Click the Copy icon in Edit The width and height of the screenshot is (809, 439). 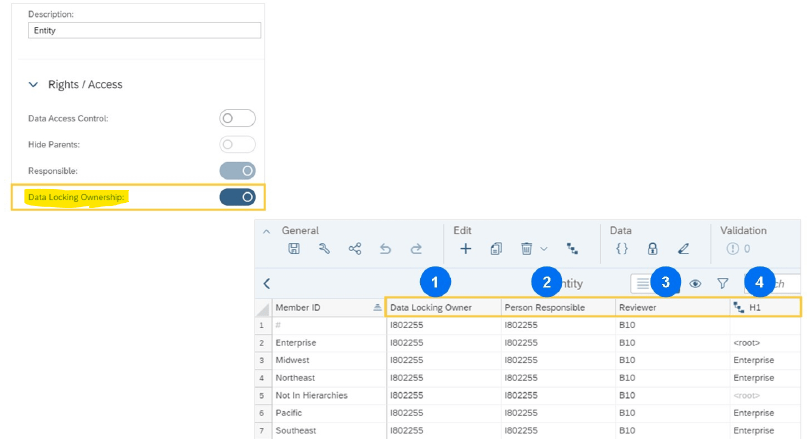coord(496,249)
